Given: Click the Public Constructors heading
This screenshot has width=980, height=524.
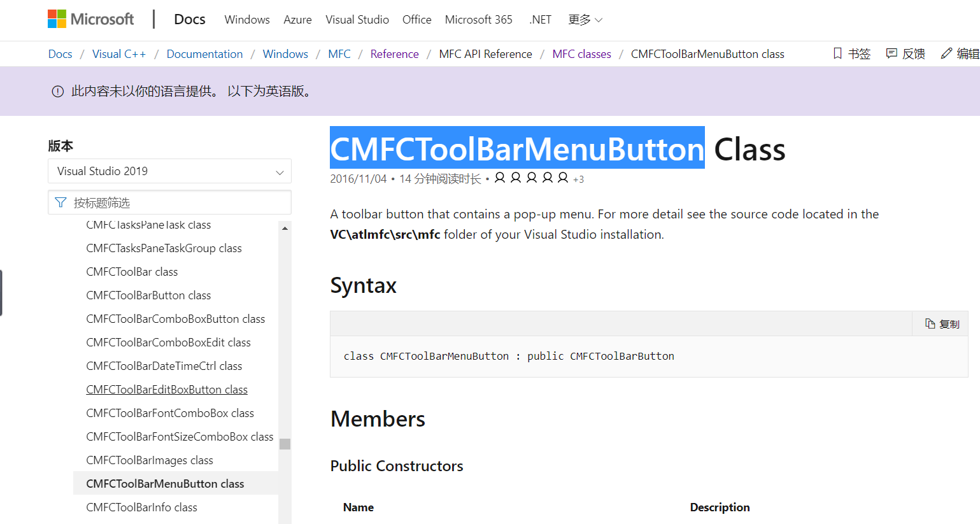Looking at the screenshot, I should point(397,466).
